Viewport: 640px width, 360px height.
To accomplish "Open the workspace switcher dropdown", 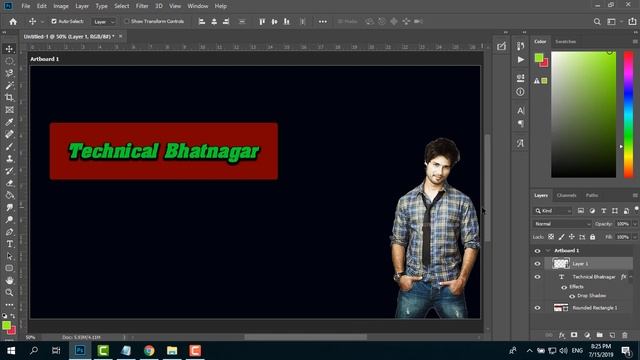I will [613, 22].
